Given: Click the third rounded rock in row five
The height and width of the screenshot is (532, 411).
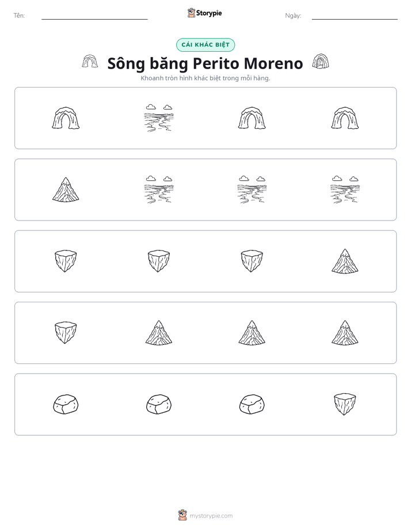Looking at the screenshot, I should 252,404.
